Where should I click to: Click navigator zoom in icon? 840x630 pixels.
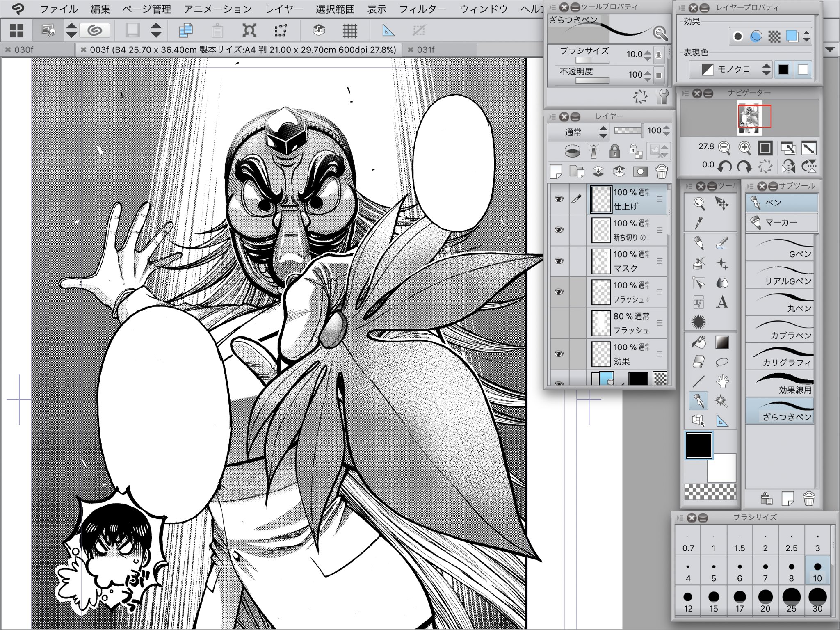pos(744,148)
